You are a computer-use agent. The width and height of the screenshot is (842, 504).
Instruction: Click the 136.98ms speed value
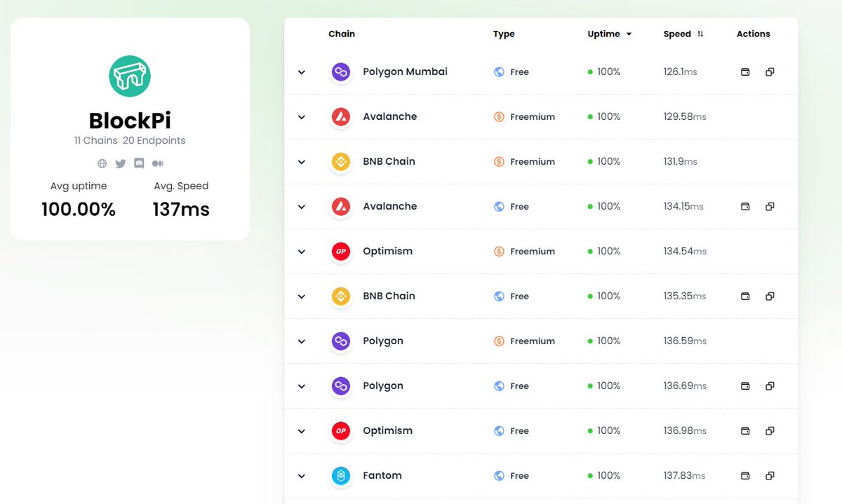685,430
